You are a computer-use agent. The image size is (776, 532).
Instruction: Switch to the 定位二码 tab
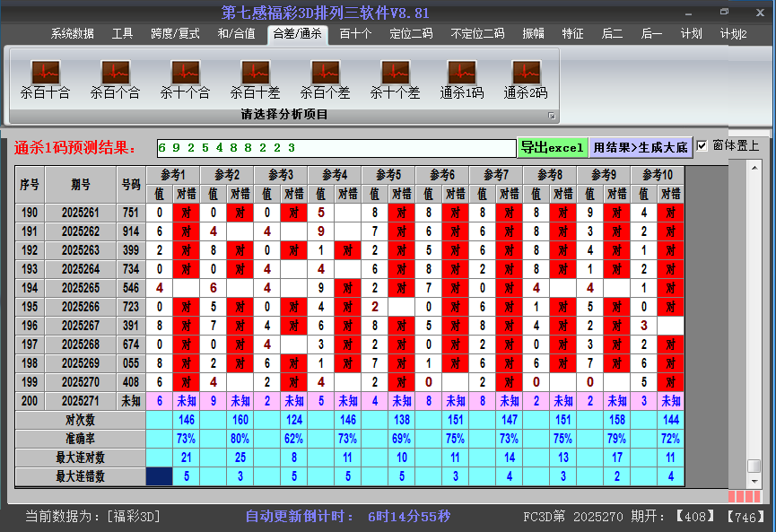411,34
